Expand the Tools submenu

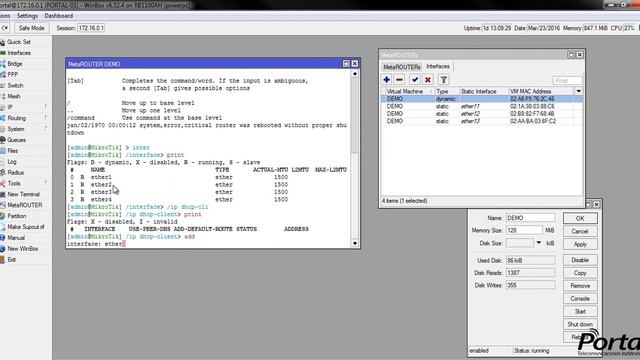46,183
